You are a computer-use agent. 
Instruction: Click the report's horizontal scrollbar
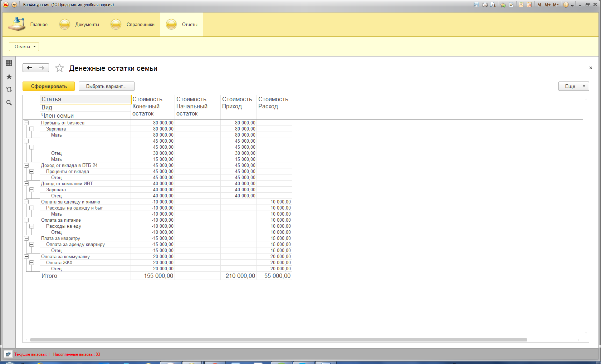[x=278, y=340]
